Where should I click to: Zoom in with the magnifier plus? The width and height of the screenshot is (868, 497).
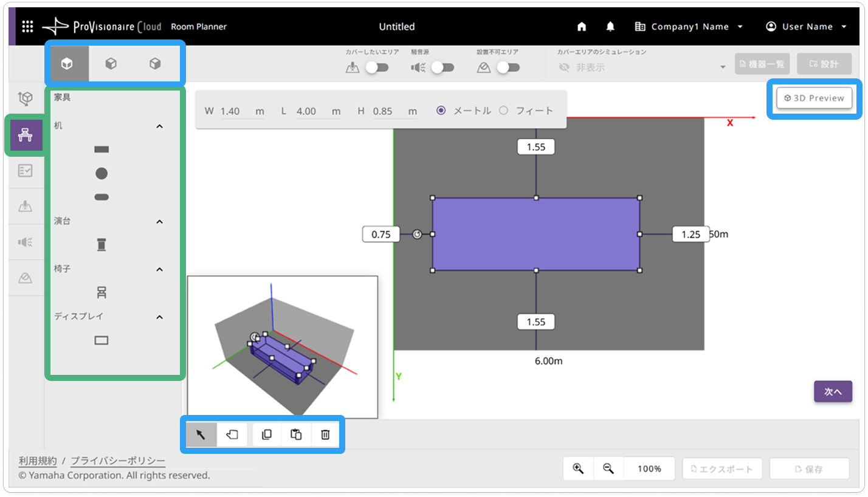[578, 468]
